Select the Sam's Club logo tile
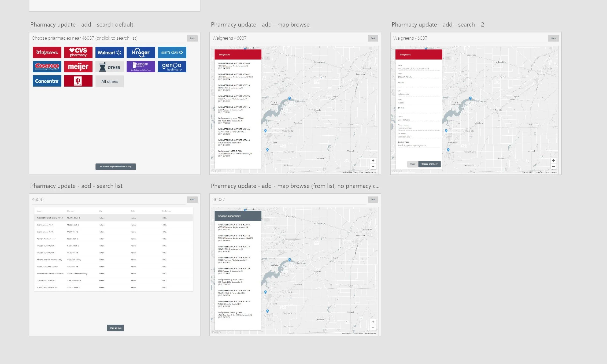This screenshot has height=364, width=607. pos(172,52)
